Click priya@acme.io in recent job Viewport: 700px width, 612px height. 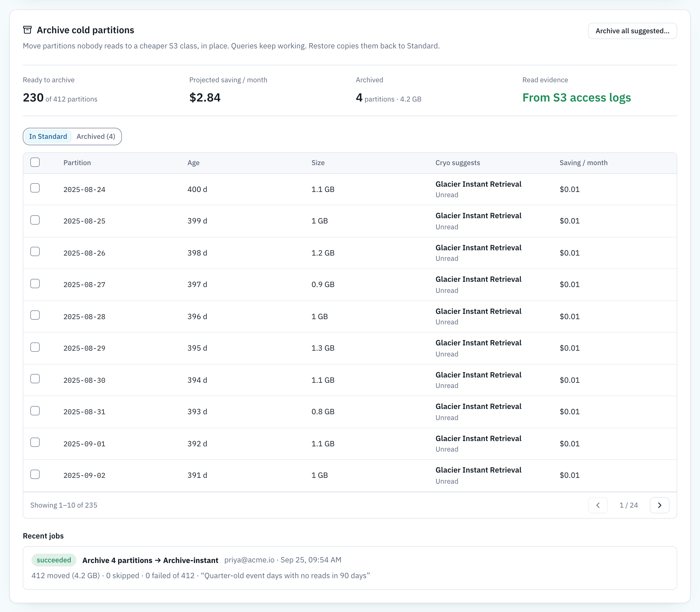[x=249, y=560]
